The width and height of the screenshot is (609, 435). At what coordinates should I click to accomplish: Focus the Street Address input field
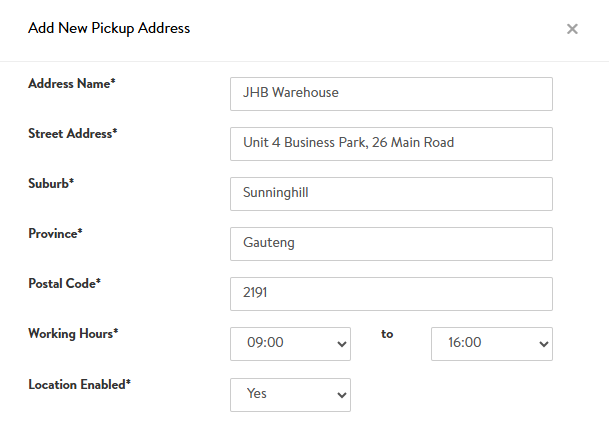(391, 143)
